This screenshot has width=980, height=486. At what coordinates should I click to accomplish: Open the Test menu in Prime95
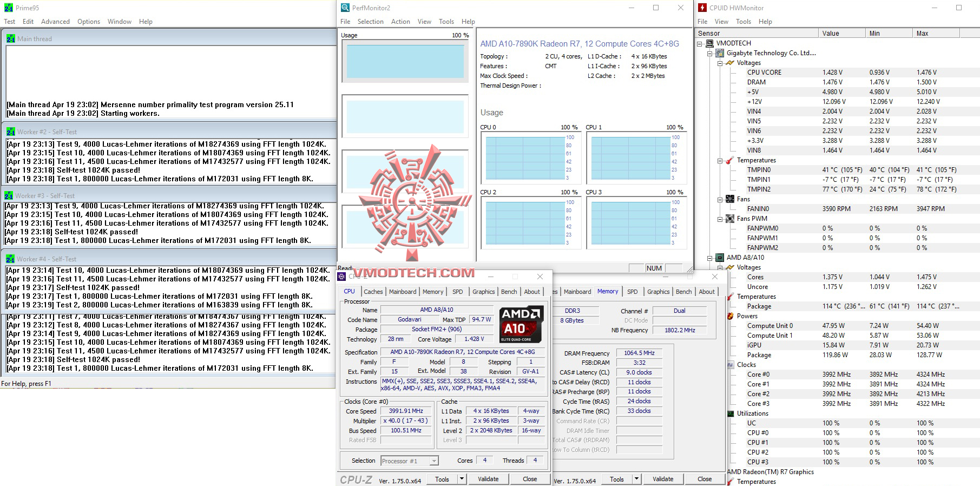(10, 22)
